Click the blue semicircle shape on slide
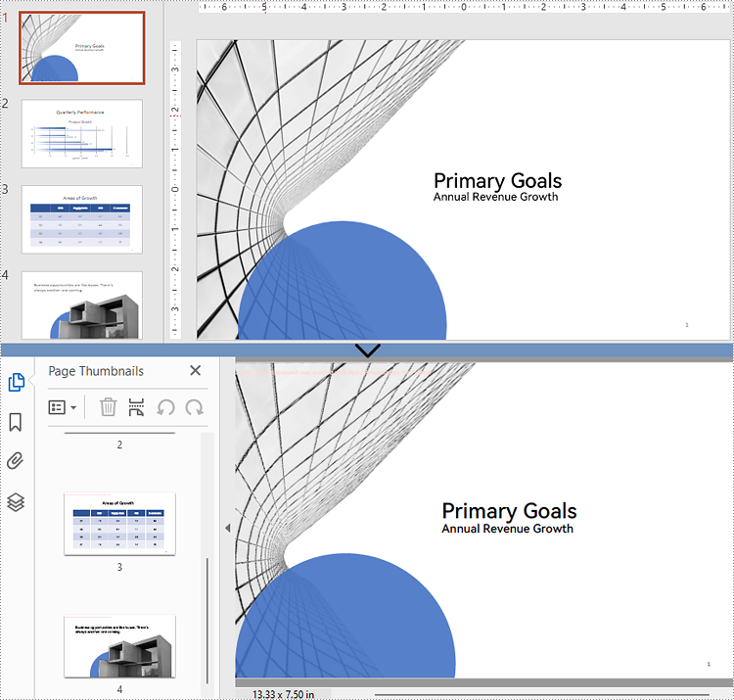The image size is (734, 700). coord(343,281)
